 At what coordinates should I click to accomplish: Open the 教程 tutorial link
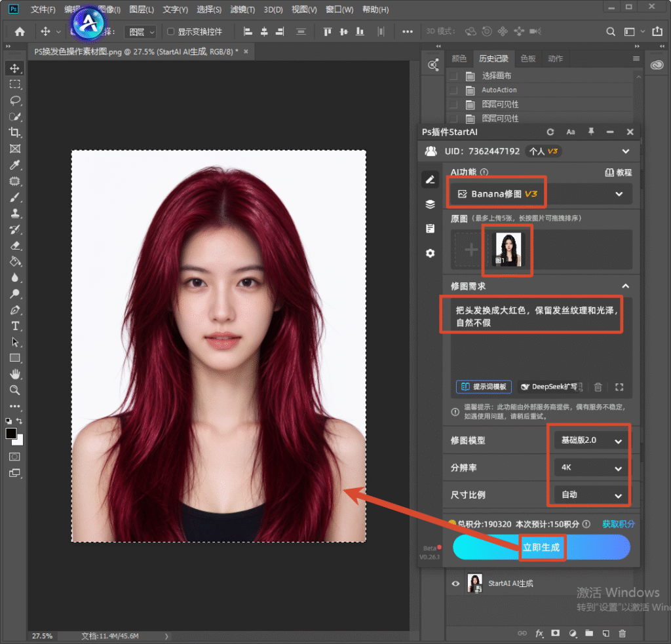pos(619,172)
